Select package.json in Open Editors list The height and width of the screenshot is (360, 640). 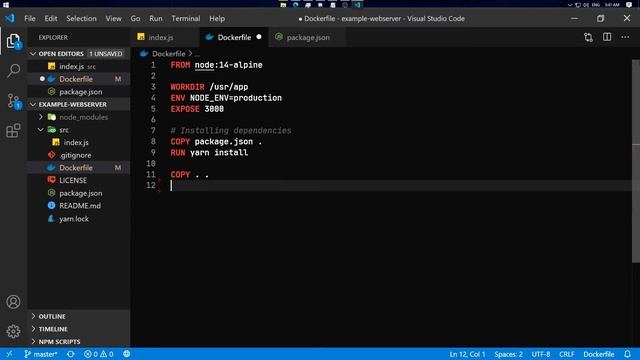point(79,92)
